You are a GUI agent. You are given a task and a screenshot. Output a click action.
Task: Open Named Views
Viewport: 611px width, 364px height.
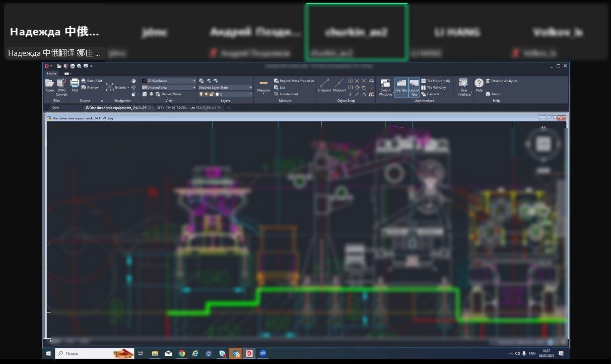(168, 94)
